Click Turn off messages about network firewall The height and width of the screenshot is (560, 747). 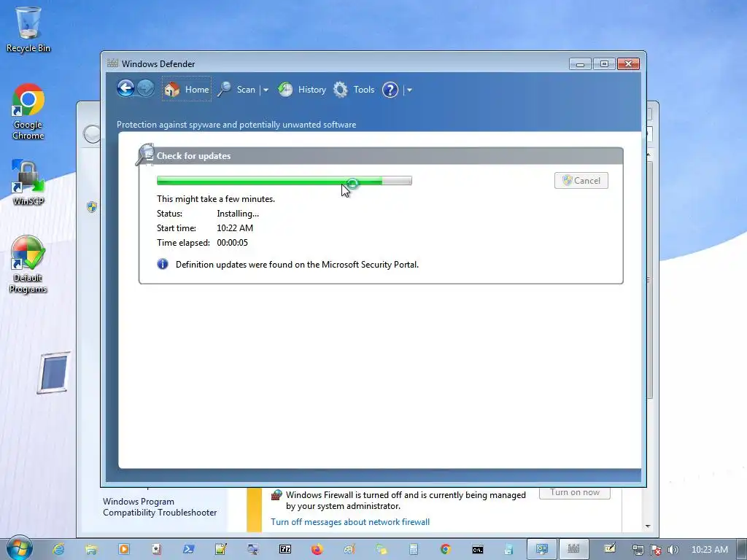(350, 522)
